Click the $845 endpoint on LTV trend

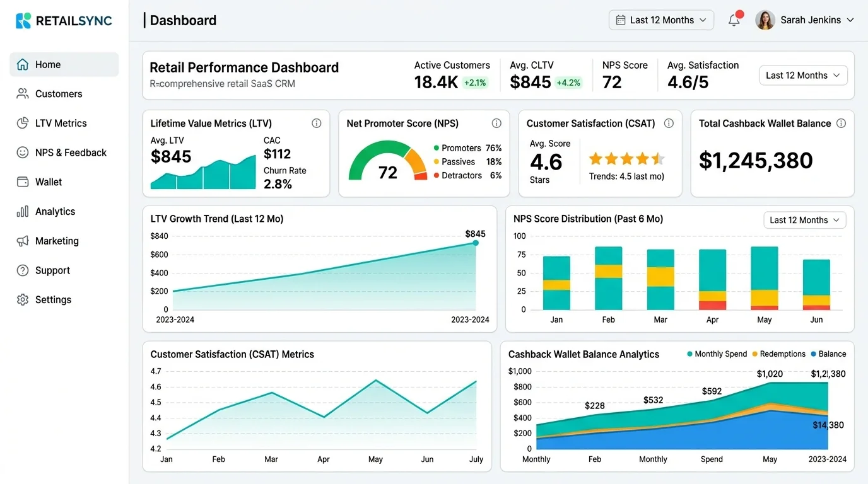point(476,243)
